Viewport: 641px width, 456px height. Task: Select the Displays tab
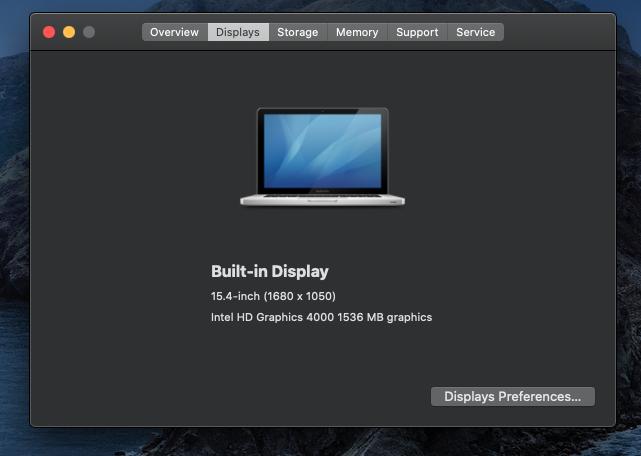point(238,32)
